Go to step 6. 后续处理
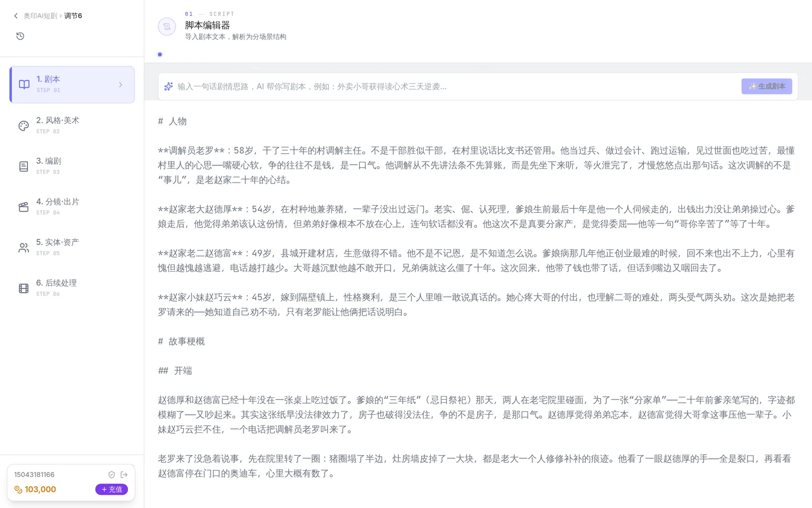 (x=72, y=288)
